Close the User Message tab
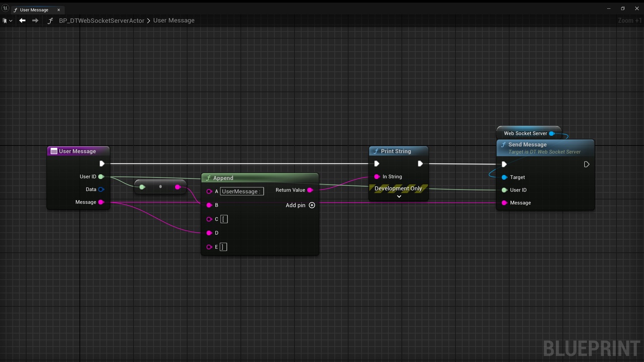 58,10
